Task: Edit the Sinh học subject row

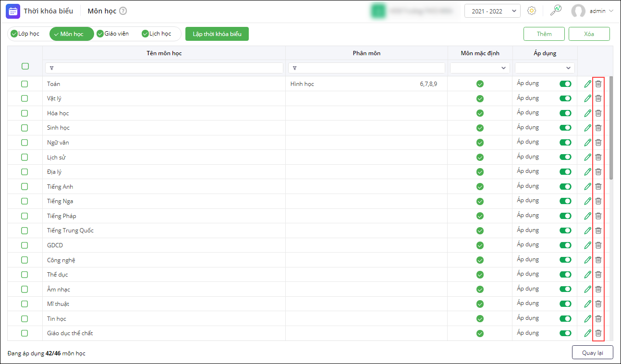Action: coord(587,128)
